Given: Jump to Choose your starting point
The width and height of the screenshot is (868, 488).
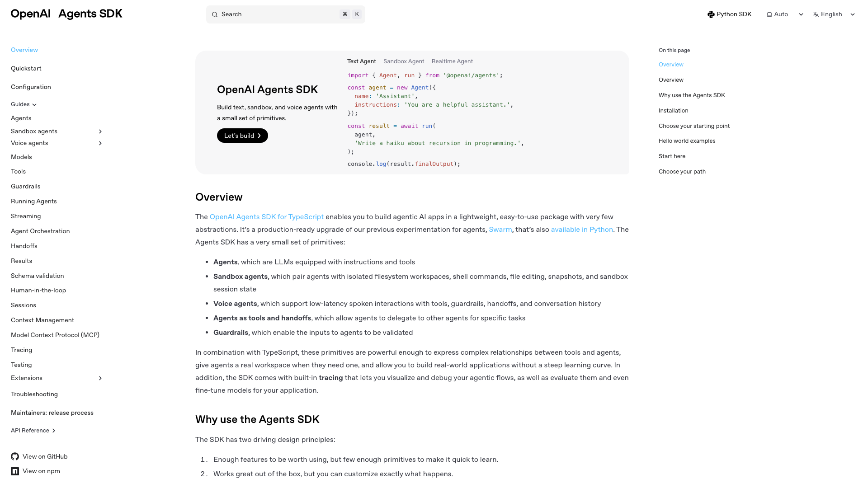Looking at the screenshot, I should [694, 126].
